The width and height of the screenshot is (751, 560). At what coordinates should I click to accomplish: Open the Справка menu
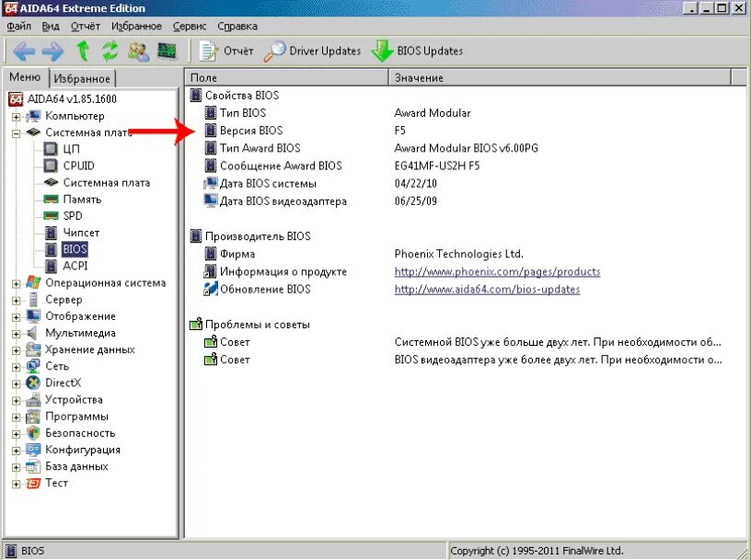[x=237, y=27]
